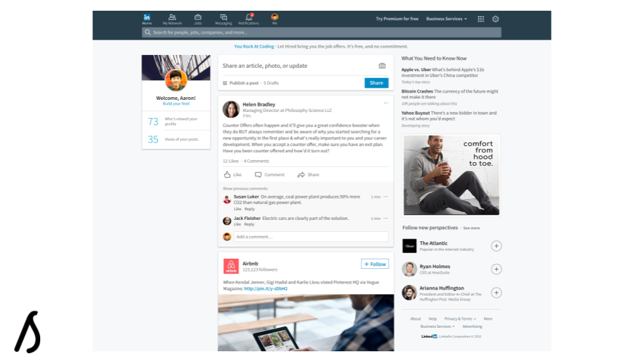The width and height of the screenshot is (644, 362).
Task: Click Helen Bradley's profile photo
Action: pyautogui.click(x=231, y=109)
